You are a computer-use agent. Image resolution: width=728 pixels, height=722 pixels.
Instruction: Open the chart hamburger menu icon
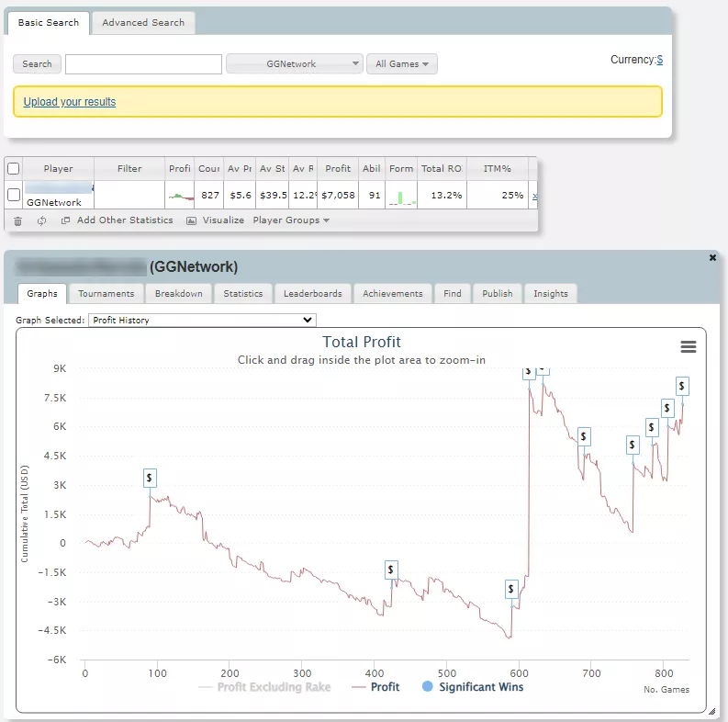pos(688,346)
